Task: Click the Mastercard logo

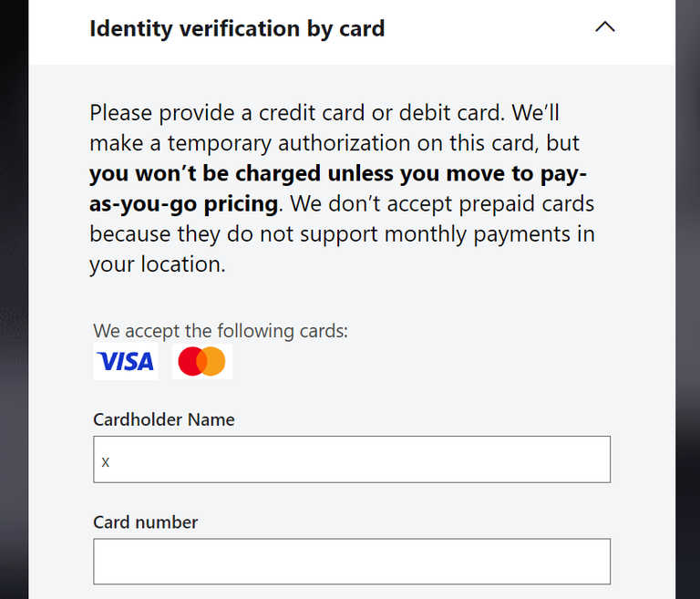Action: [201, 362]
